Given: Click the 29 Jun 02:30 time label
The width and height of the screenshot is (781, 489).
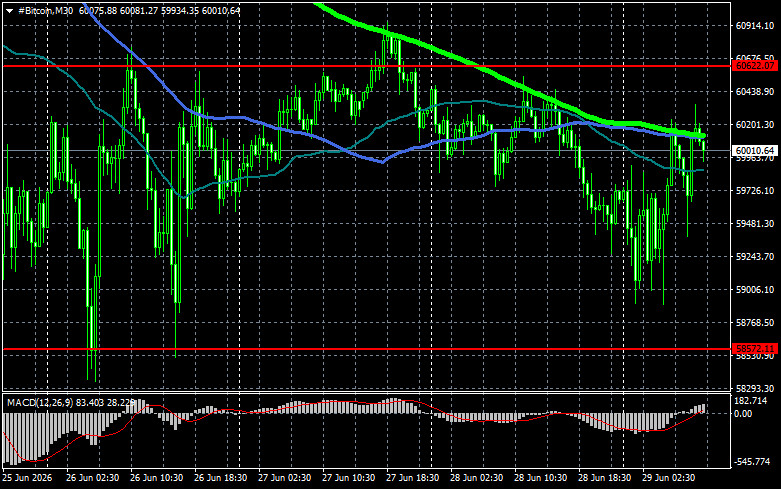Looking at the screenshot, I should click(x=668, y=478).
